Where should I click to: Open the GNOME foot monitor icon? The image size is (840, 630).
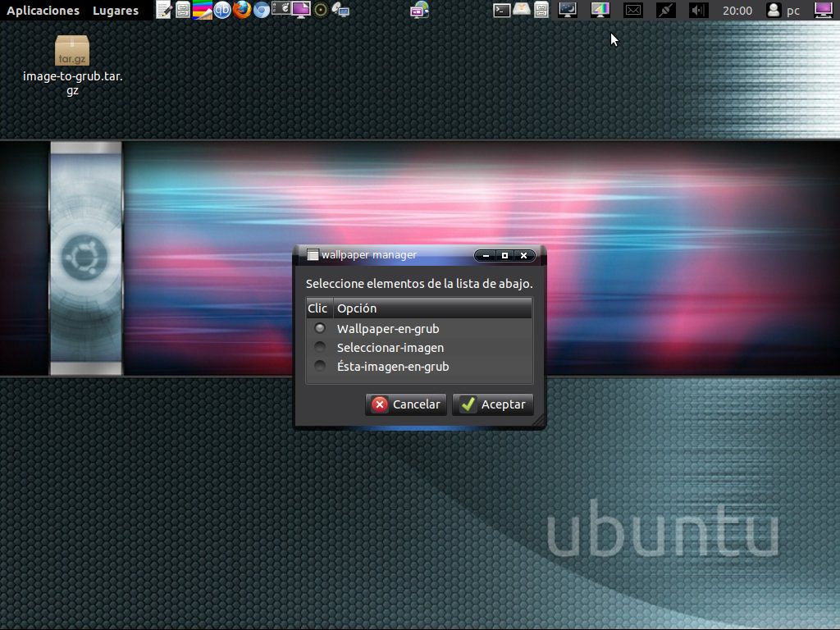[x=281, y=9]
